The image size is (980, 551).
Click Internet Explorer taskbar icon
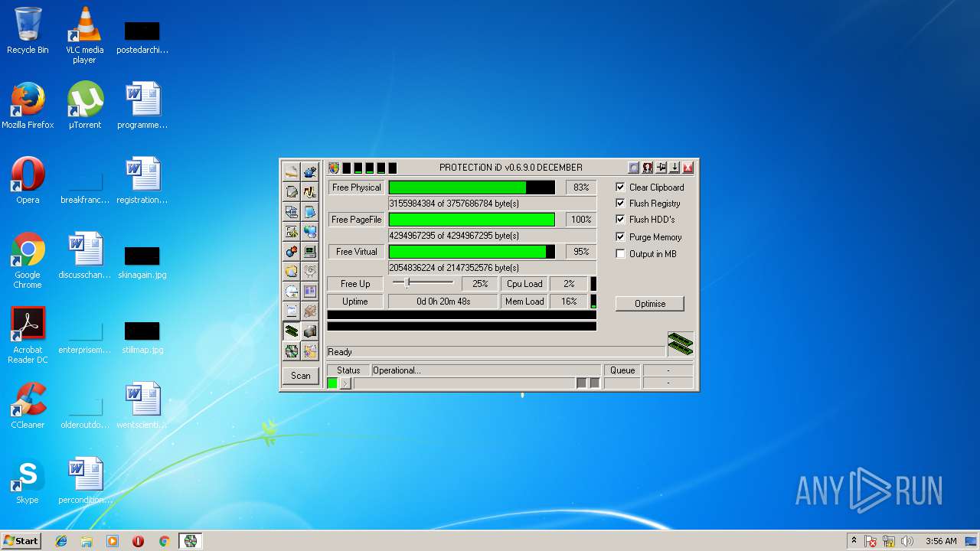tap(62, 541)
